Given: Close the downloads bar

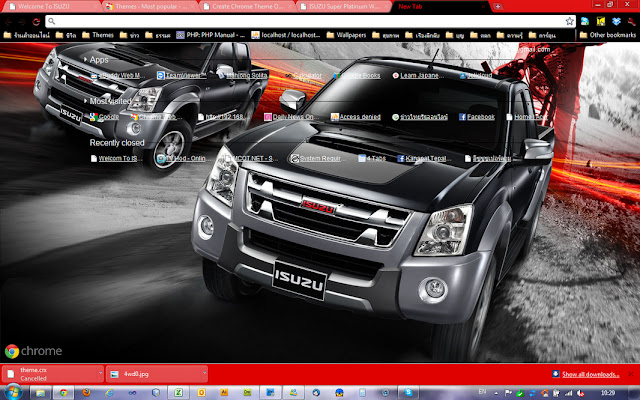Looking at the screenshot, I should pyautogui.click(x=631, y=374).
